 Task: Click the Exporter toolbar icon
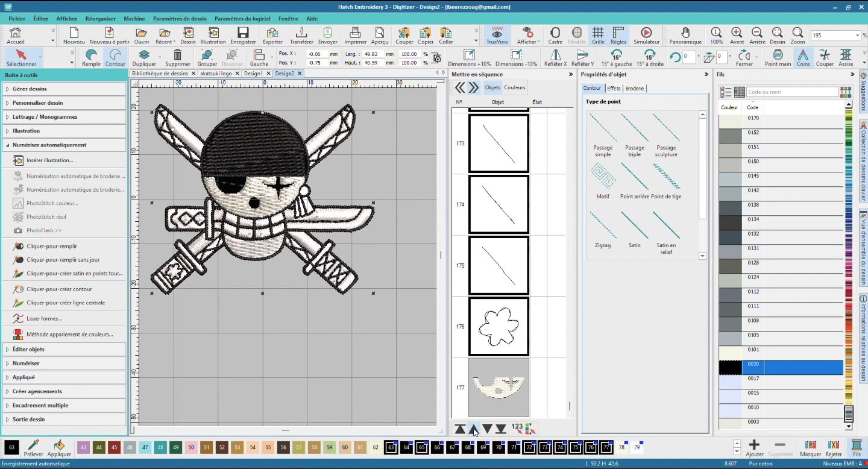click(x=272, y=36)
